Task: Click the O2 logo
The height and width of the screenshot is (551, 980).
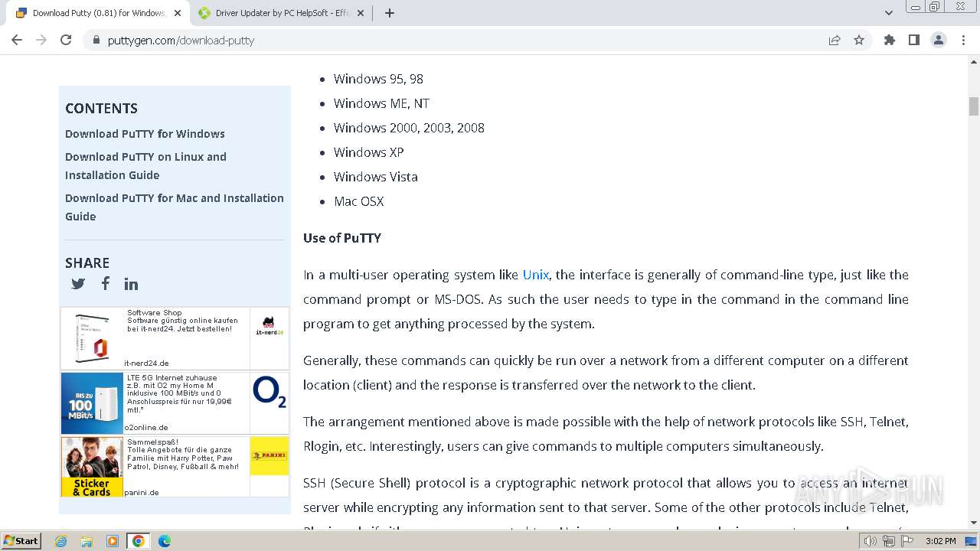Action: [269, 392]
